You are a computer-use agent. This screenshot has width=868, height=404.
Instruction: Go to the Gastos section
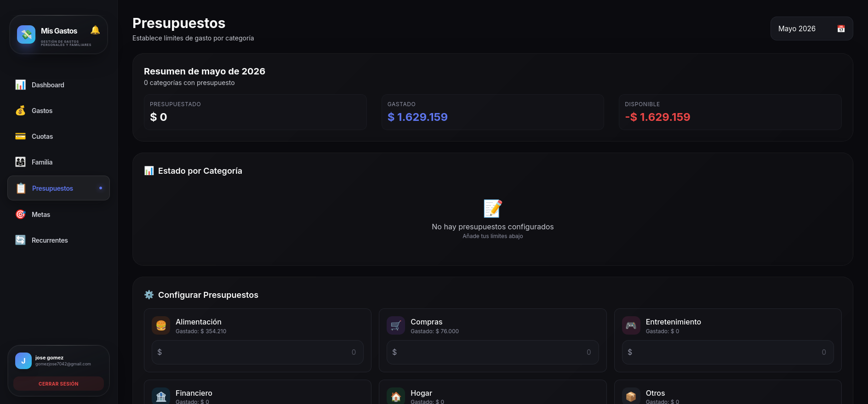click(58, 111)
